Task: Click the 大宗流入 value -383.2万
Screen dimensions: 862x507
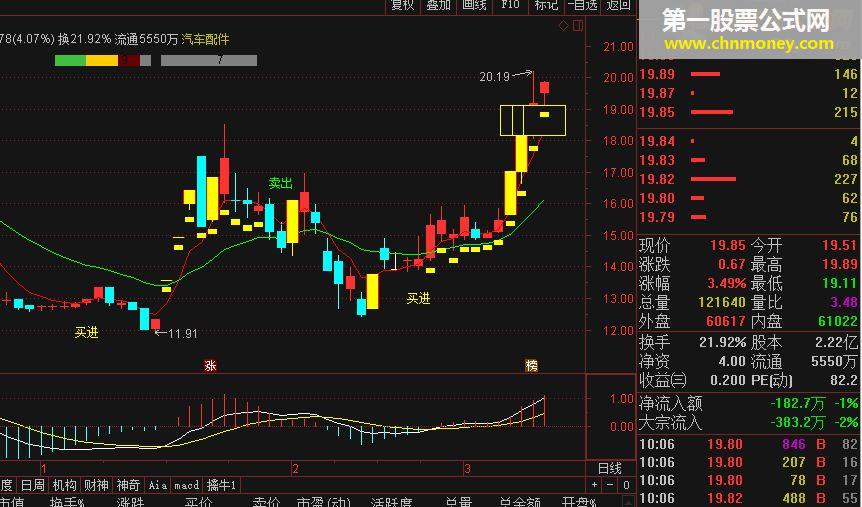Action: tap(797, 422)
